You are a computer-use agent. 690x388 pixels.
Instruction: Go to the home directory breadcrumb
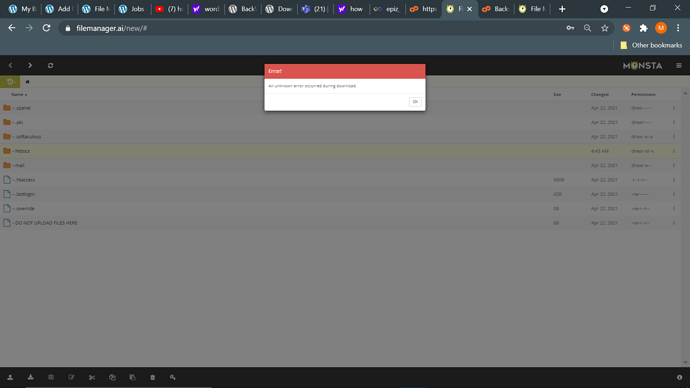click(x=27, y=82)
